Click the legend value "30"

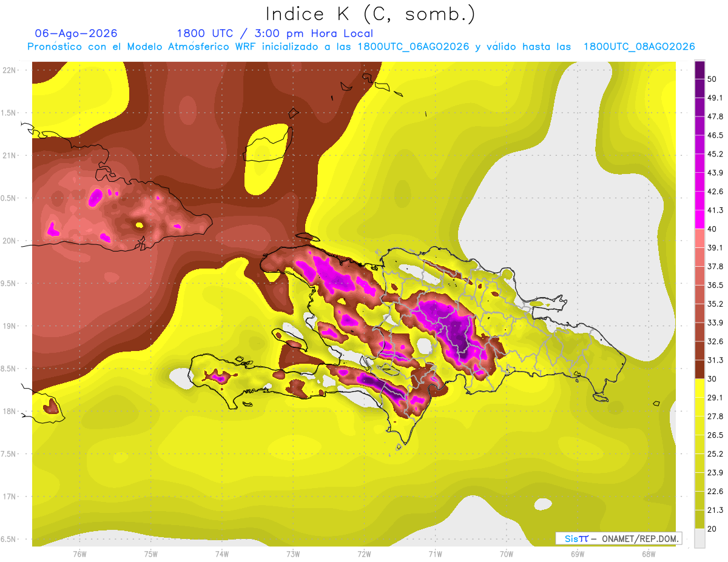point(712,379)
